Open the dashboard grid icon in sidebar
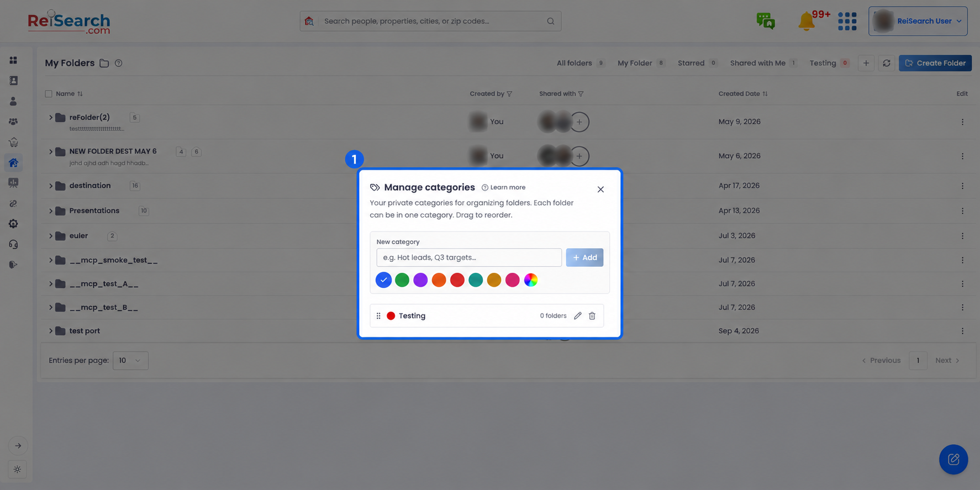980x490 pixels. point(13,60)
